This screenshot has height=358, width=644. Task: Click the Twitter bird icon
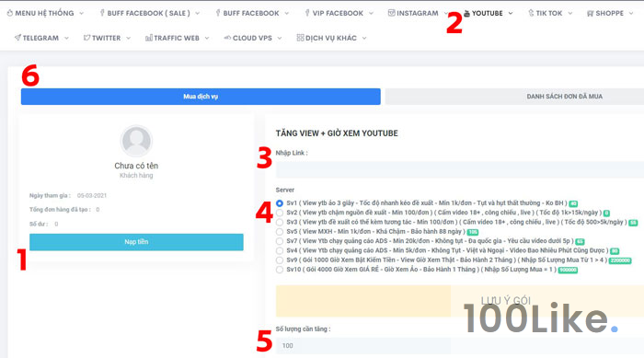point(86,38)
